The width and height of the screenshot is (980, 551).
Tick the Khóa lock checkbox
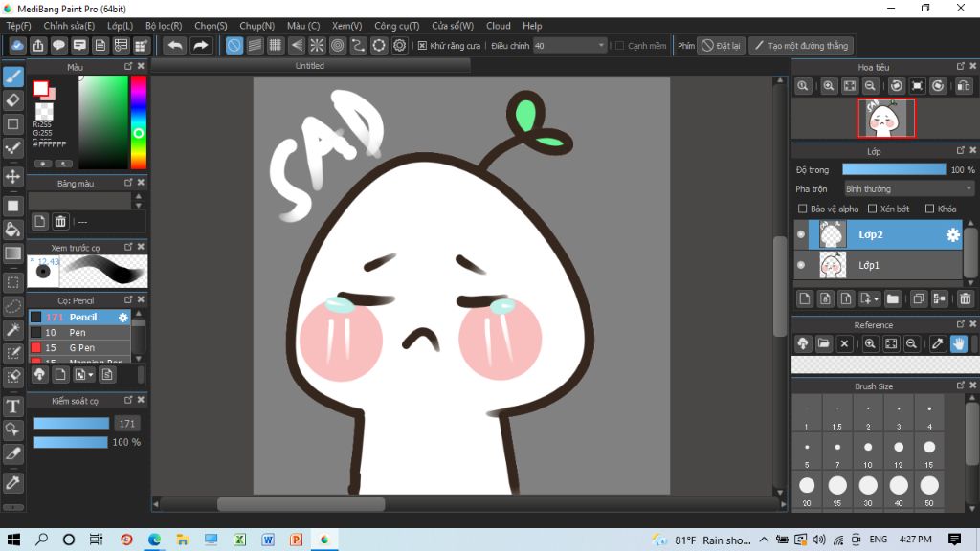click(930, 209)
